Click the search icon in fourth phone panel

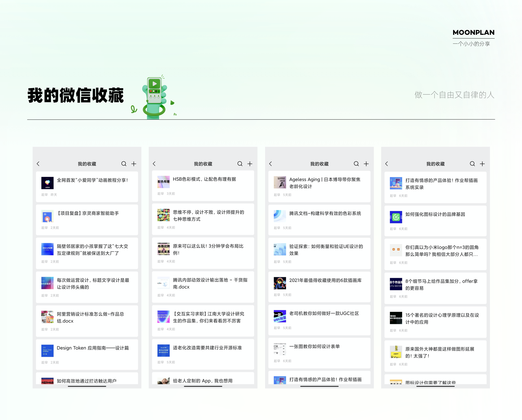point(472,164)
